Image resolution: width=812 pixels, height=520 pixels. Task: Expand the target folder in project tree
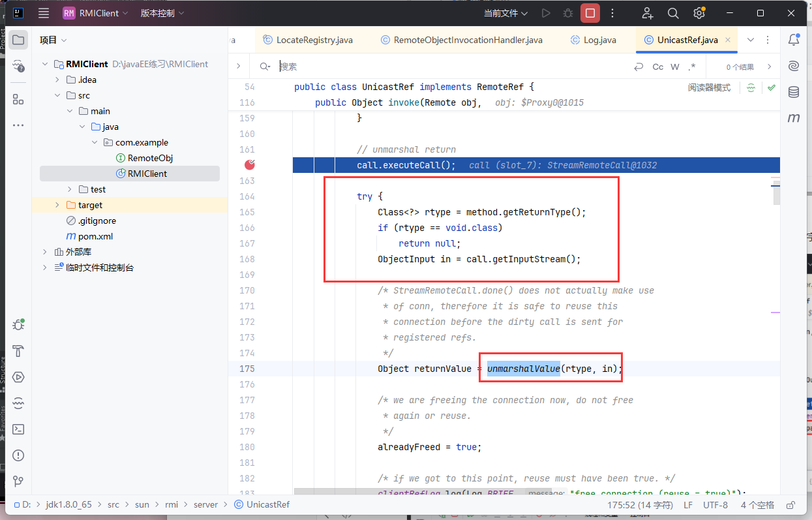pos(57,205)
